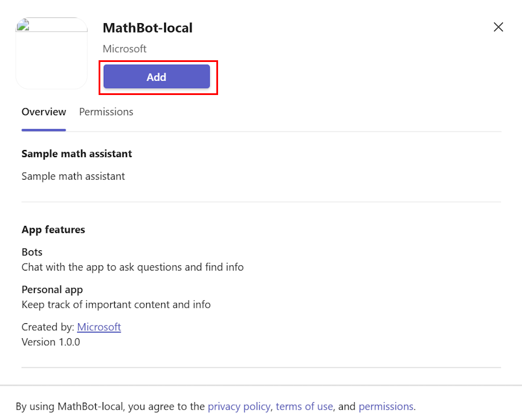This screenshot has height=420, width=522.
Task: Click the MathBot-local app title
Action: coord(147,28)
